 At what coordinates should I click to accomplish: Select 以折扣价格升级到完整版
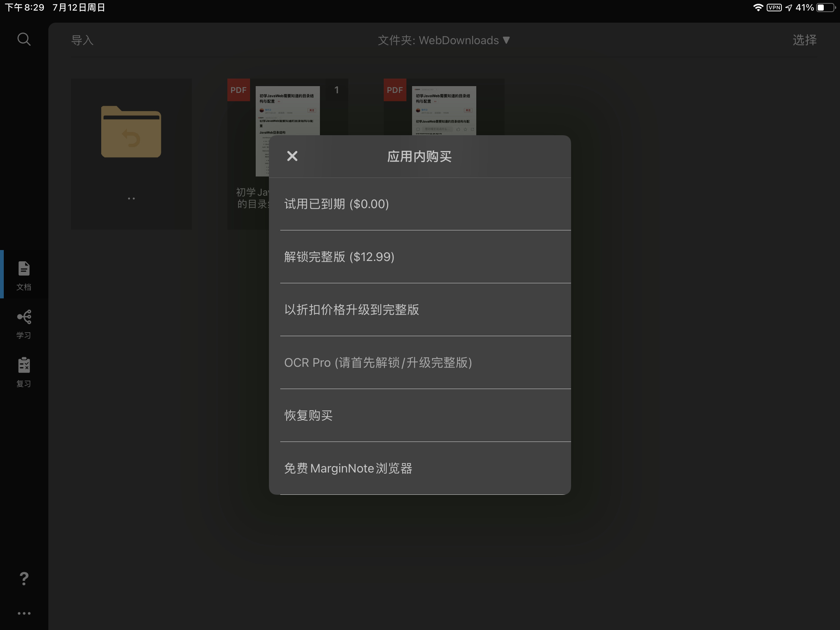click(x=420, y=309)
